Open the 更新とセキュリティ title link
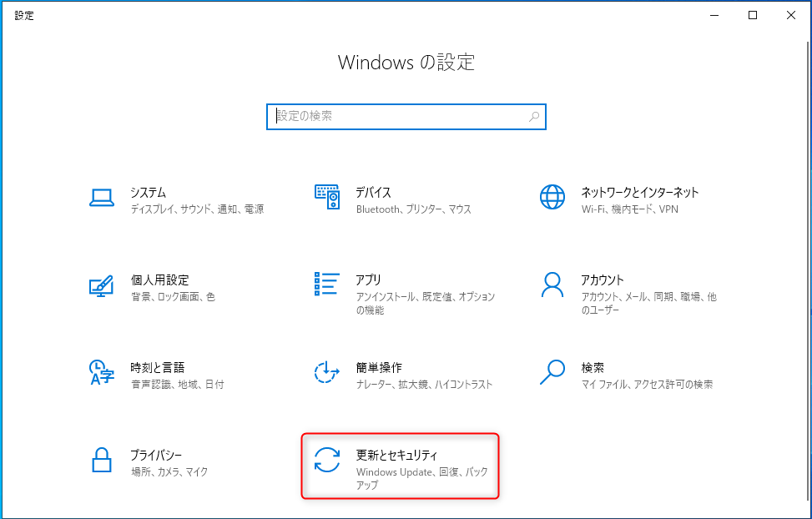The image size is (812, 519). click(x=396, y=455)
